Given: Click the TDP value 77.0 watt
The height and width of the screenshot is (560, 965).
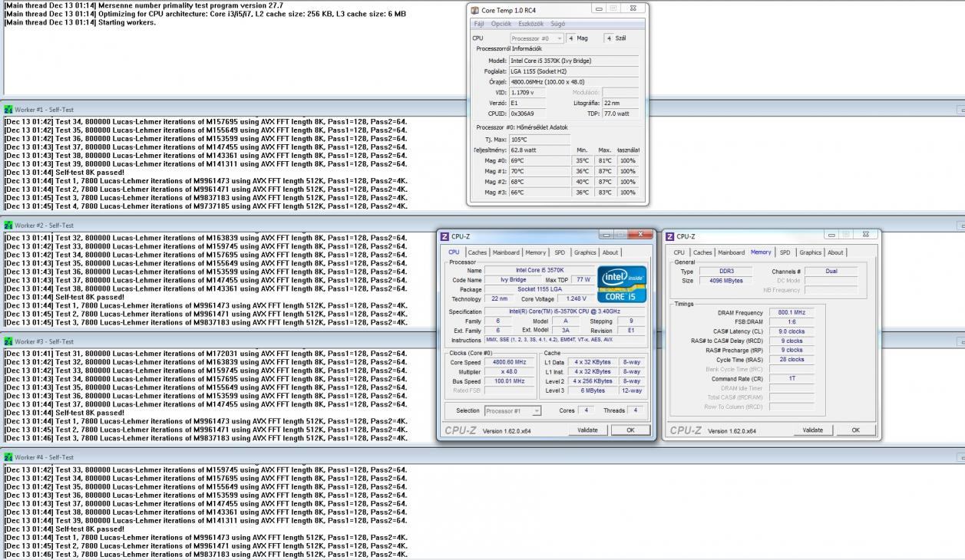Looking at the screenshot, I should (x=620, y=114).
